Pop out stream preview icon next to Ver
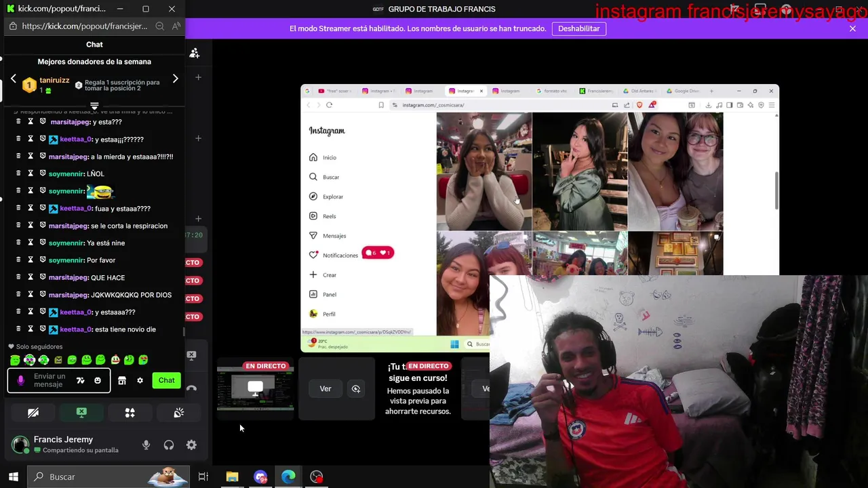 (356, 388)
